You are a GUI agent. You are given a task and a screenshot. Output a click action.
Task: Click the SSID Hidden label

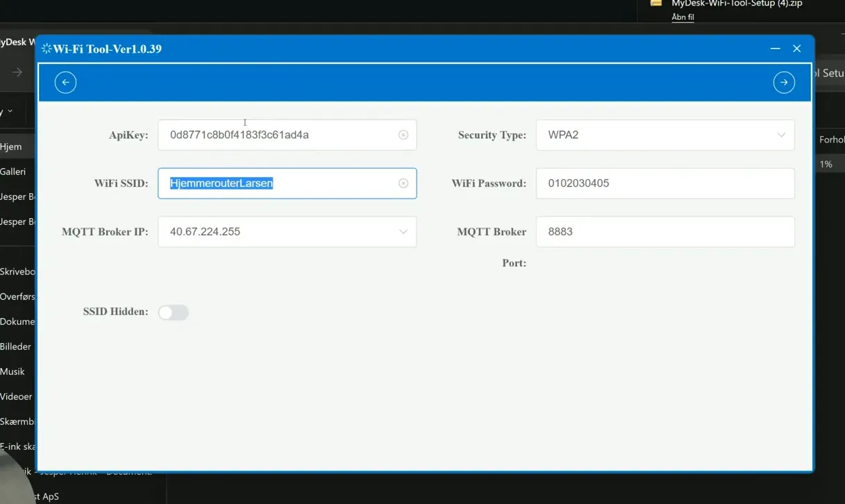click(115, 312)
